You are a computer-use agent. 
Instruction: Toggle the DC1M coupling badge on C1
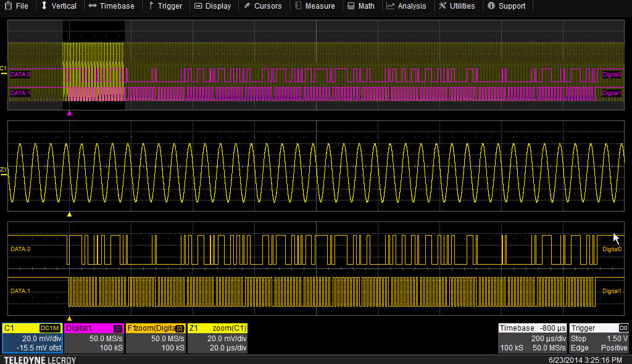(x=51, y=328)
